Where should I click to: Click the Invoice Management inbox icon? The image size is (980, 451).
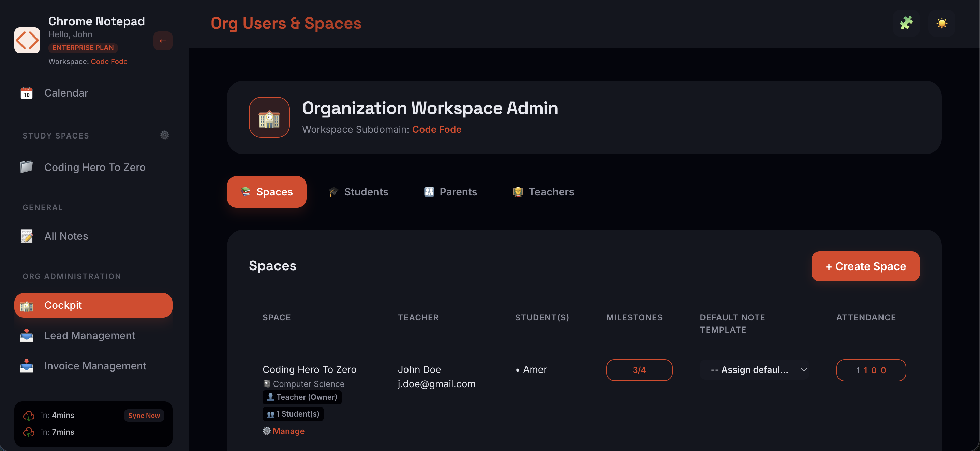coord(27,366)
